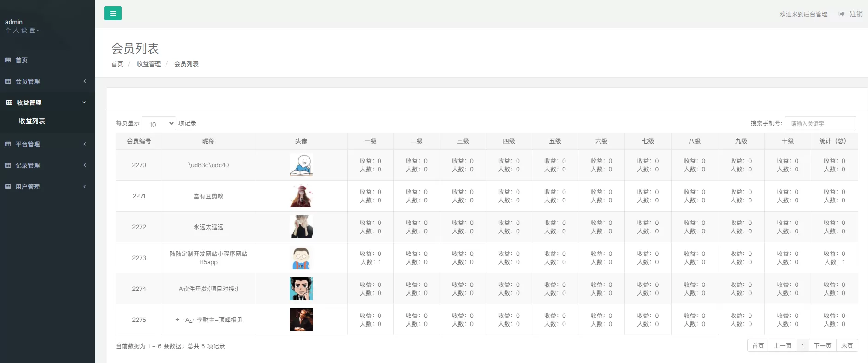Viewport: 868px width, 363px height.
Task: Collapse the 收益管理 sidebar section
Action: 84,103
